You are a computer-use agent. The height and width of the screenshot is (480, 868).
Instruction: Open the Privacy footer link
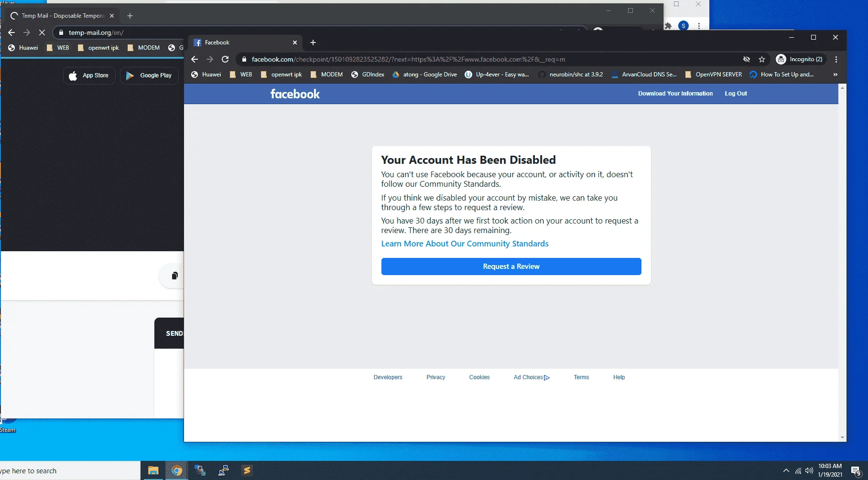click(x=435, y=377)
